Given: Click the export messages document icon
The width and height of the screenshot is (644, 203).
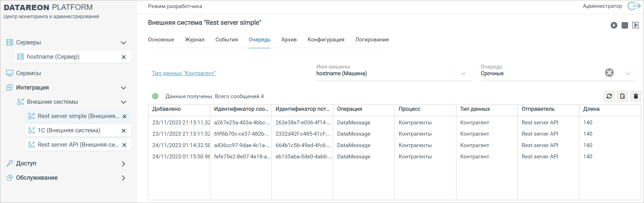Looking at the screenshot, I should 623,96.
